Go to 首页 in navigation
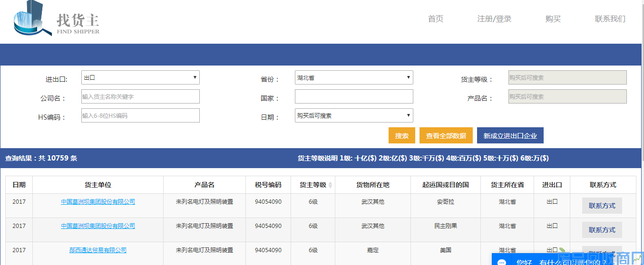The image size is (644, 265). 435,19
